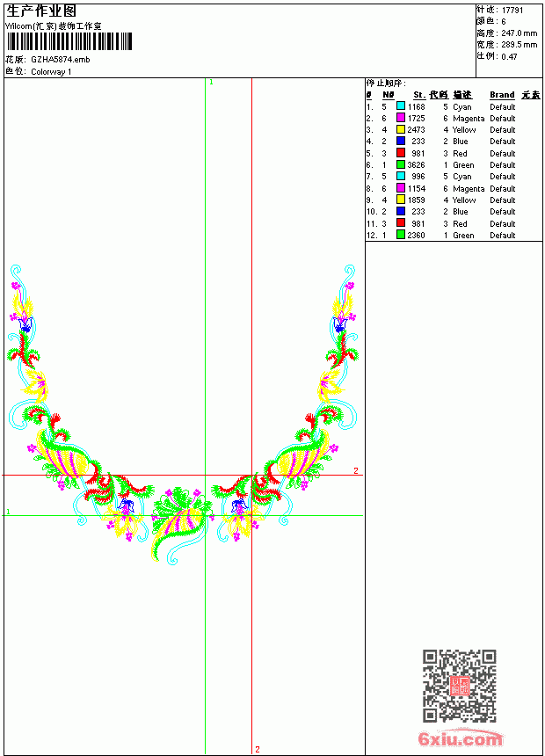
Task: Click the file name GZHA5874.emb
Action: 61,60
